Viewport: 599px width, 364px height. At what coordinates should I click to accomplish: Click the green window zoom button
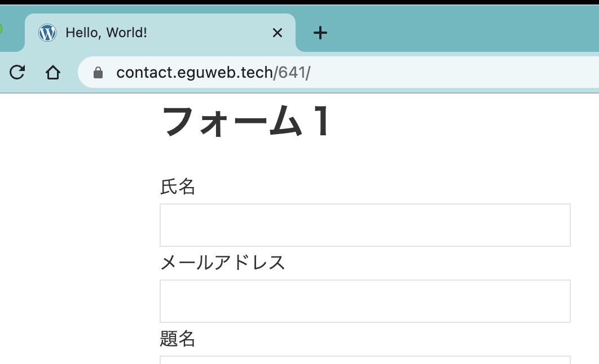pyautogui.click(x=1, y=29)
